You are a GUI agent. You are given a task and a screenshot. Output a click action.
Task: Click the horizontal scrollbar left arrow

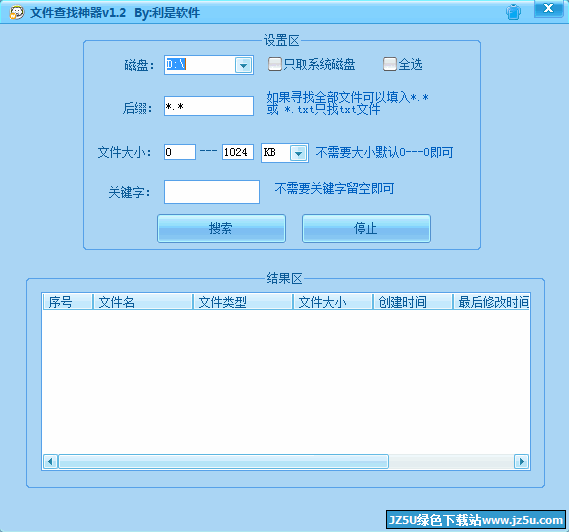click(x=50, y=462)
